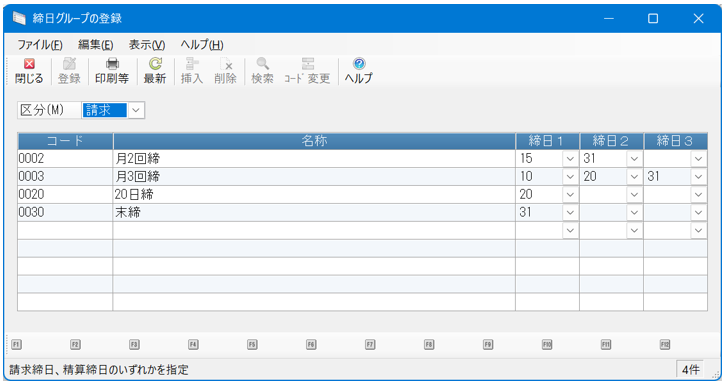The height and width of the screenshot is (385, 724).
Task: Click the 名称 column header
Action: point(314,141)
